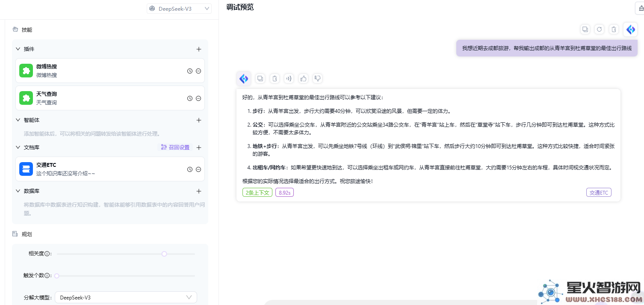Viewport: 644px width, 305px height.
Task: Click the assistant avatar icon above reply
Action: [x=244, y=79]
